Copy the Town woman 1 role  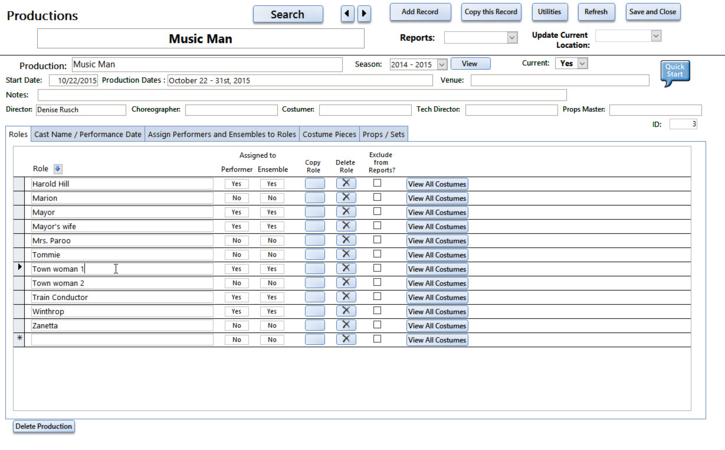click(315, 269)
